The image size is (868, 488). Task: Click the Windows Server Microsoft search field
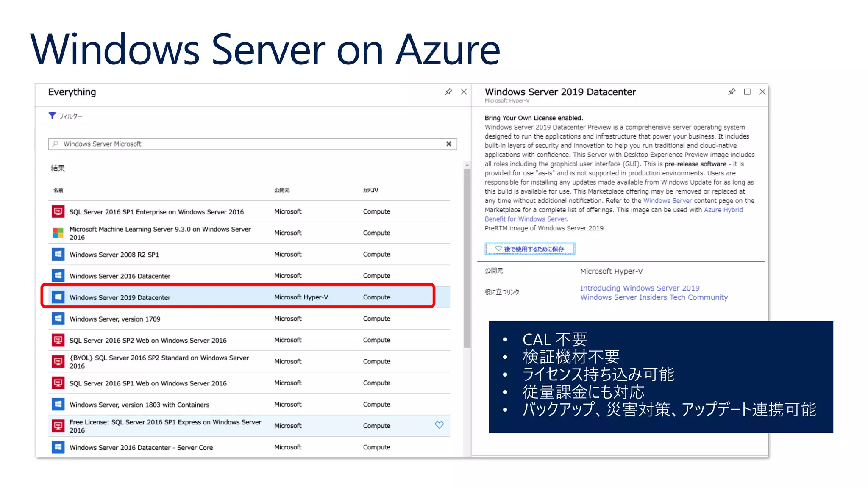[250, 144]
